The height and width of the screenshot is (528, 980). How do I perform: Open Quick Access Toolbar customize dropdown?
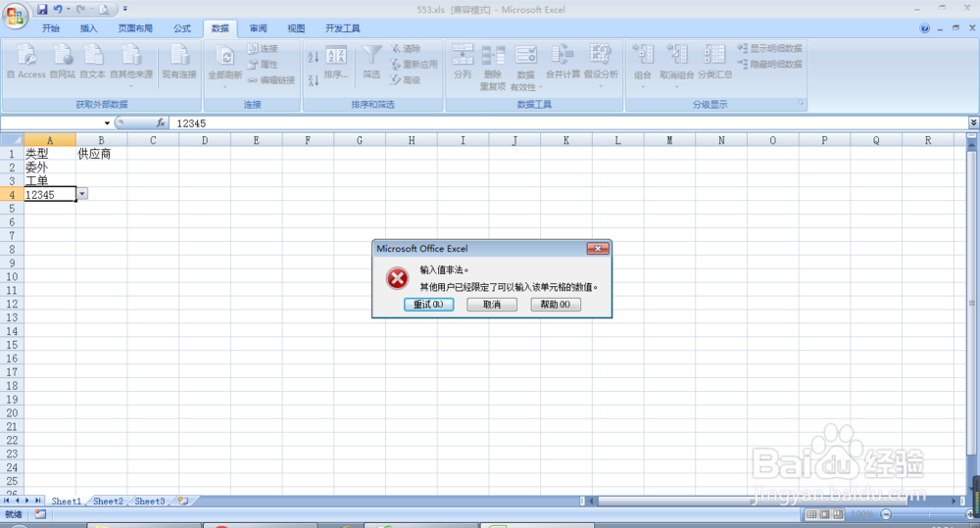click(x=125, y=9)
